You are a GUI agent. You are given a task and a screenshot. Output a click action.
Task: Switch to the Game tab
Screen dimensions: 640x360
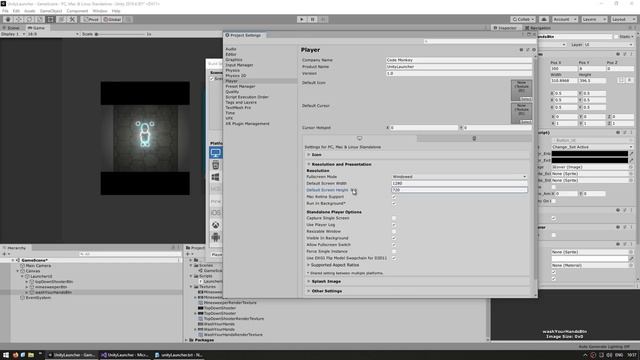click(x=37, y=28)
